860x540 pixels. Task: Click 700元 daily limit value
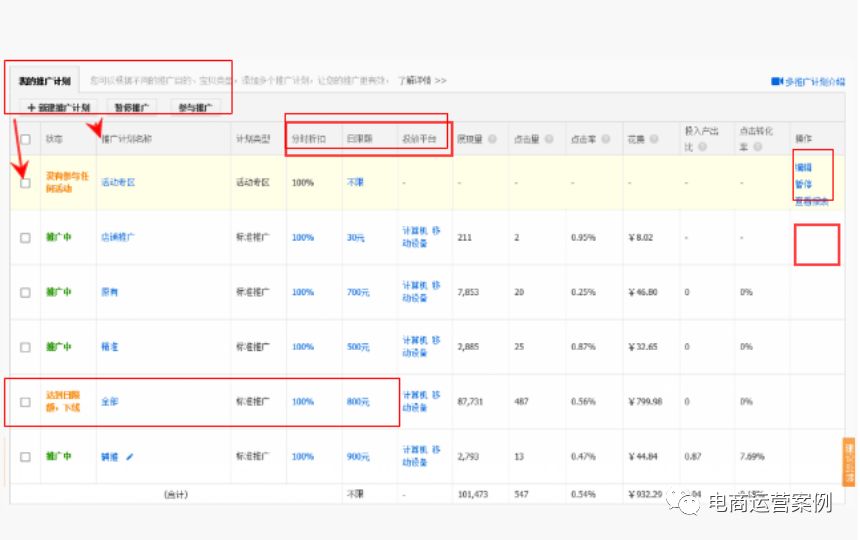(x=358, y=292)
